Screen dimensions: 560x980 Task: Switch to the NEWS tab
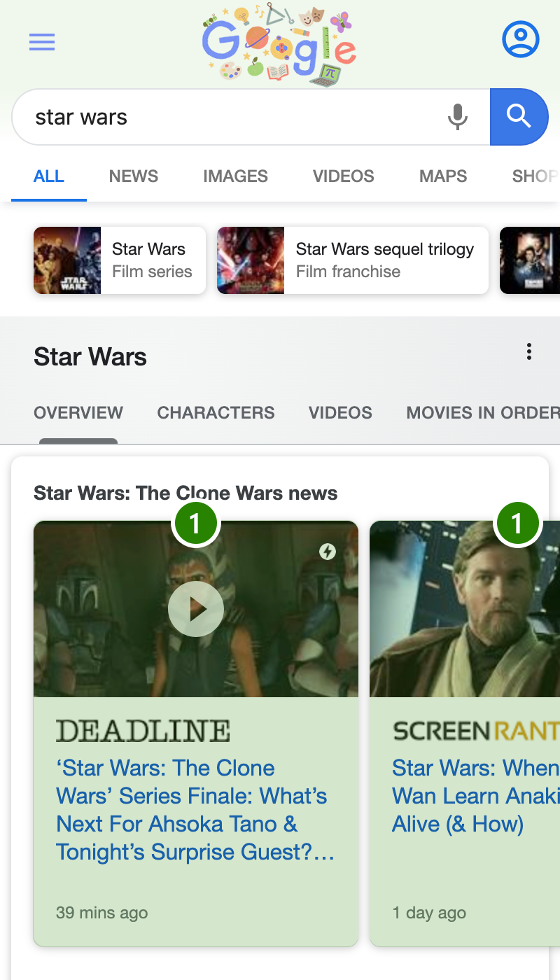click(134, 176)
